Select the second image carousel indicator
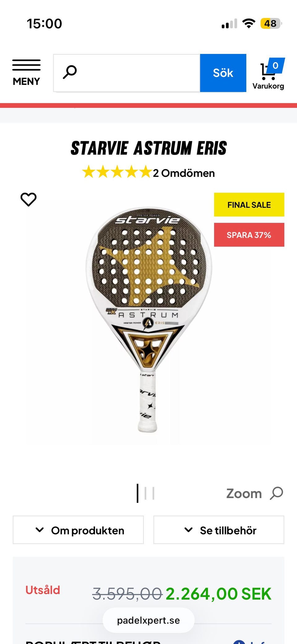Viewport: 297px width, 644px height. click(145, 493)
